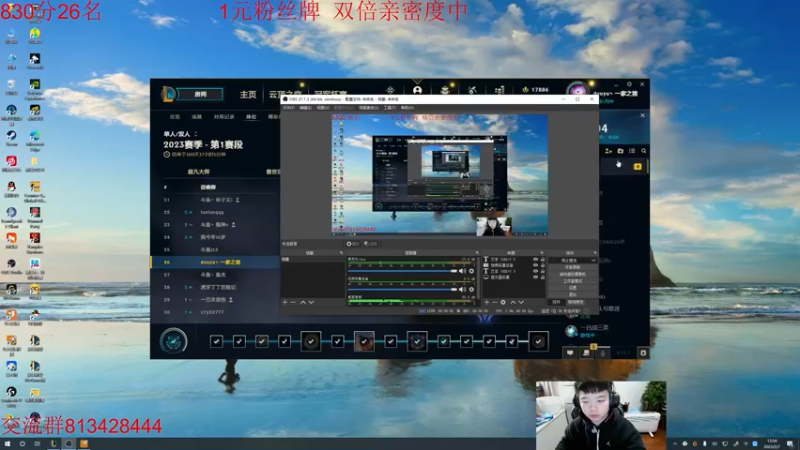Screen dimensions: 800x450
Task: Open the 编辑 menu in OBS
Action: [305, 108]
